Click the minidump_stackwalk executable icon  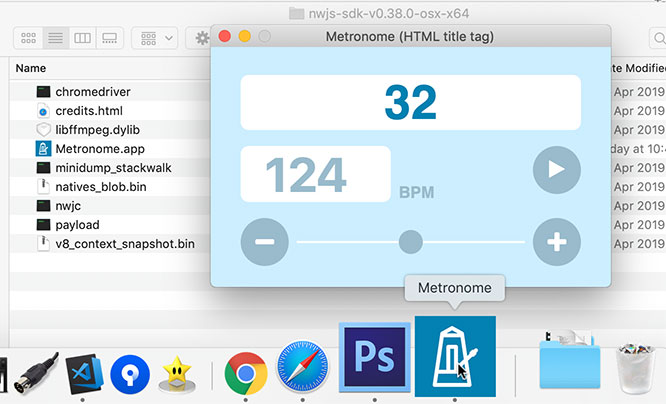(43, 168)
